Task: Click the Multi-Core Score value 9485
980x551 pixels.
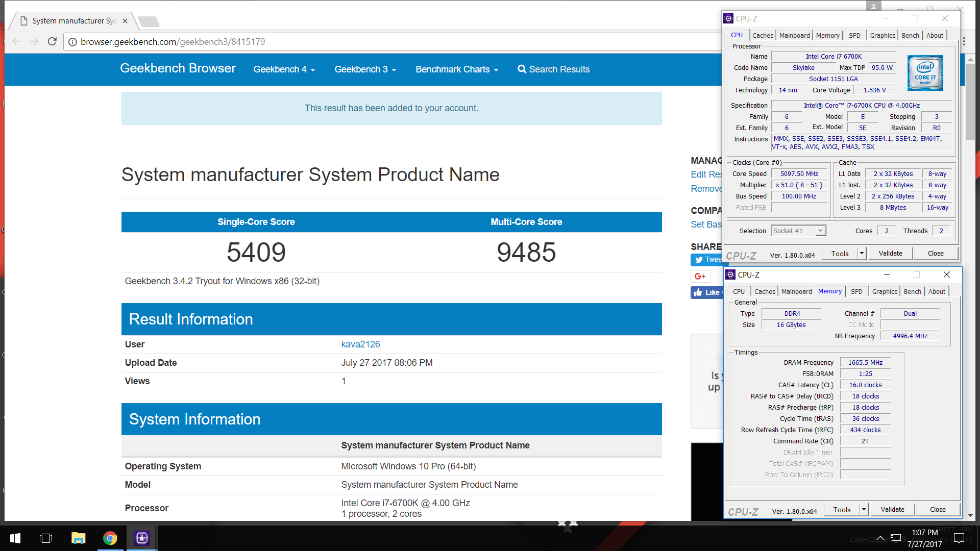Action: (526, 252)
